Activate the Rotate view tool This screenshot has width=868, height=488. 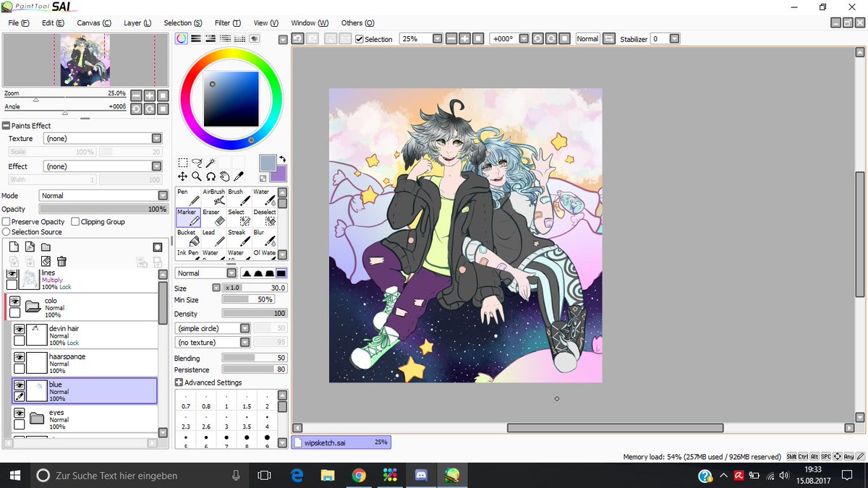click(x=210, y=176)
